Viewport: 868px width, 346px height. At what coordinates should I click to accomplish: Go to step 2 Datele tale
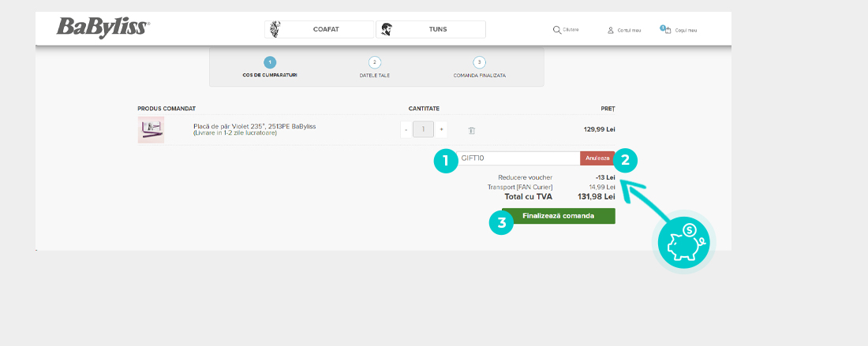375,62
